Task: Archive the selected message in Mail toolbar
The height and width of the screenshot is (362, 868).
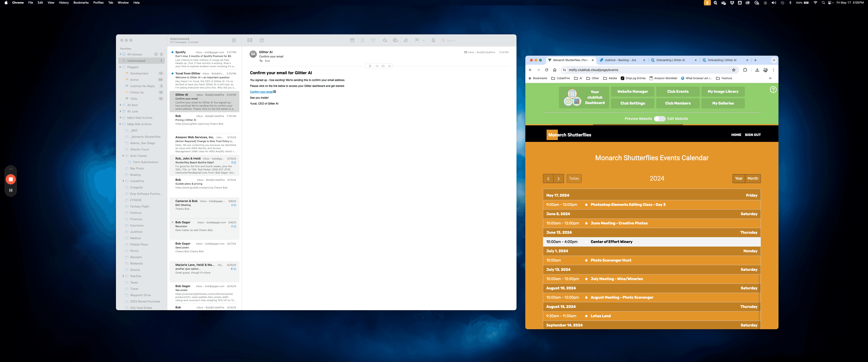Action: [x=352, y=40]
